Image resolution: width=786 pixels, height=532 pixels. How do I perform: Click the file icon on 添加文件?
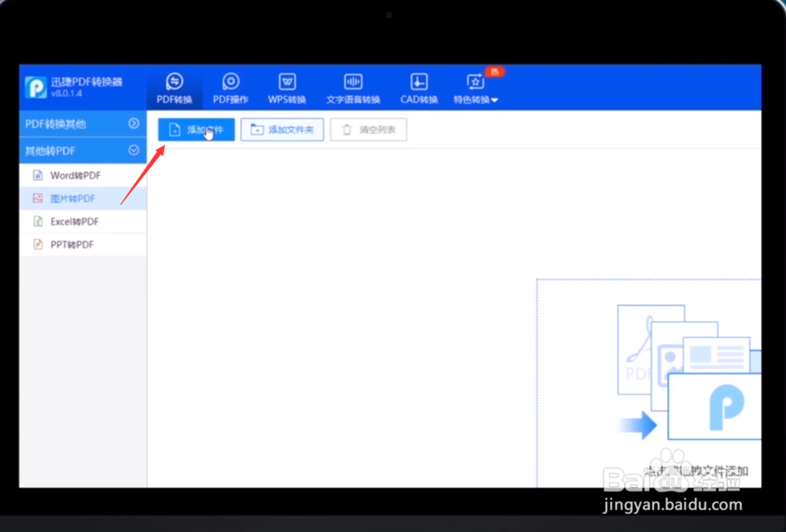(x=174, y=130)
